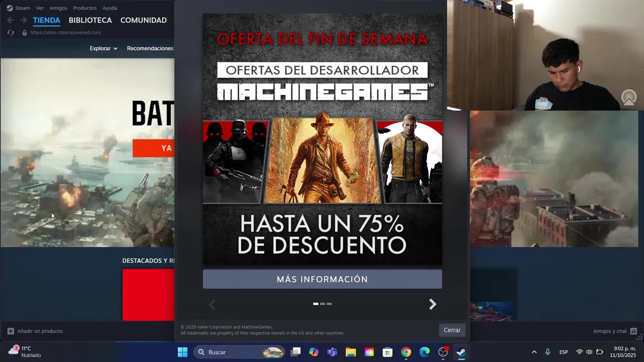Open Task View from the taskbar
Screen dimensions: 644x362
tap(296, 352)
